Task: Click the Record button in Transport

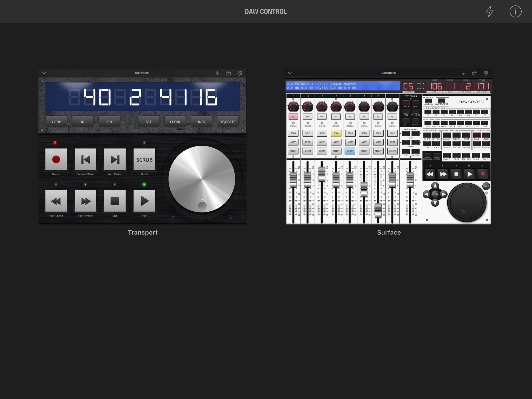Action: coord(56,159)
